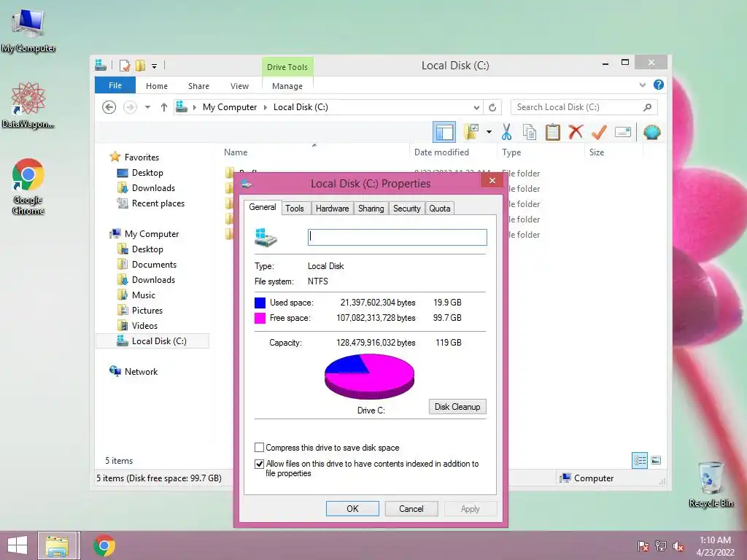Select Documents under My Computer
This screenshot has width=747, height=560.
[155, 264]
